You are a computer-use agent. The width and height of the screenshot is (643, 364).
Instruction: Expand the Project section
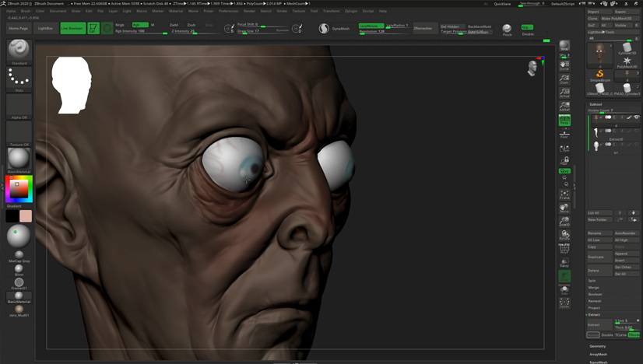pos(594,308)
